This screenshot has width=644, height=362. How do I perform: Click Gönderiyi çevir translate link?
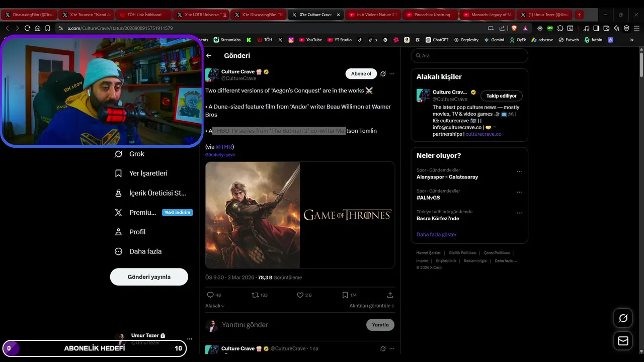coord(220,155)
